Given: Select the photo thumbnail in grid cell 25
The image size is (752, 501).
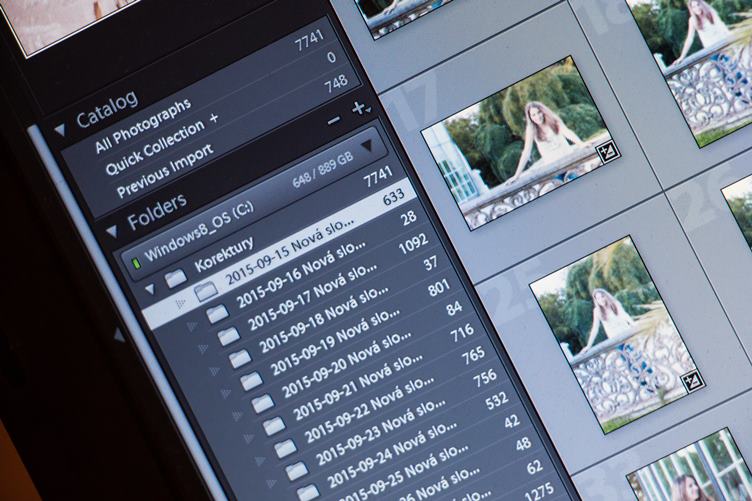Looking at the screenshot, I should [x=617, y=334].
